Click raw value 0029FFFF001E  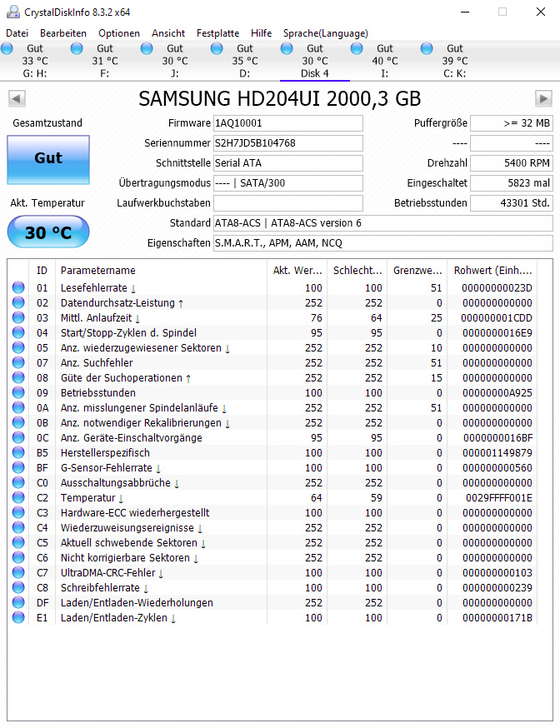pyautogui.click(x=498, y=498)
